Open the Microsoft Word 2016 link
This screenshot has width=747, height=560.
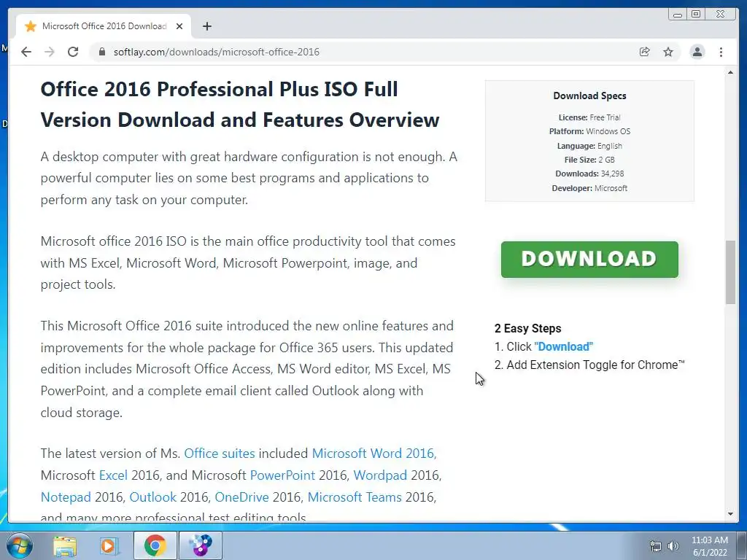click(373, 454)
